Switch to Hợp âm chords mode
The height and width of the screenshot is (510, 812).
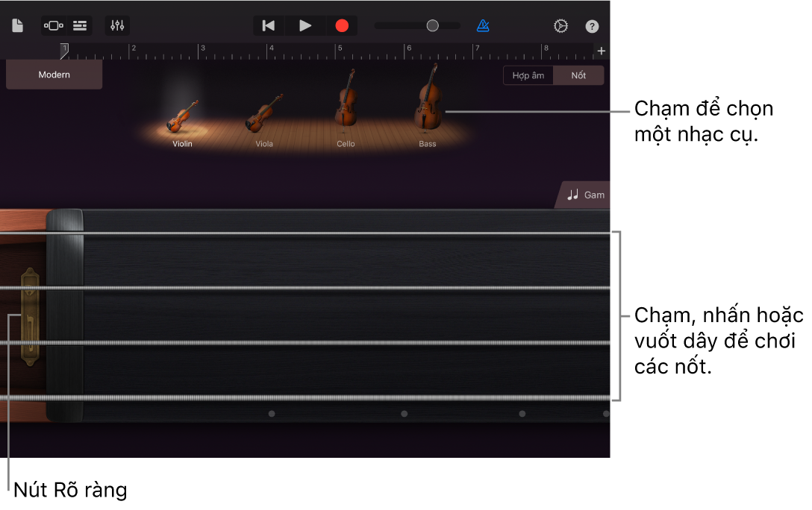click(x=528, y=75)
